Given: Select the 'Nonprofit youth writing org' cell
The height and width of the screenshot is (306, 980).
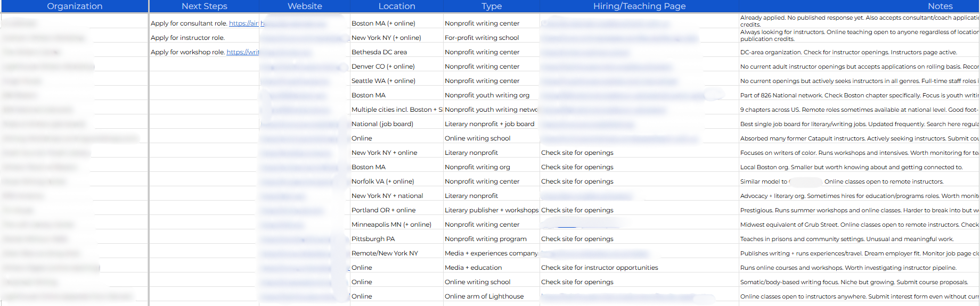Looking at the screenshot, I should point(492,95).
